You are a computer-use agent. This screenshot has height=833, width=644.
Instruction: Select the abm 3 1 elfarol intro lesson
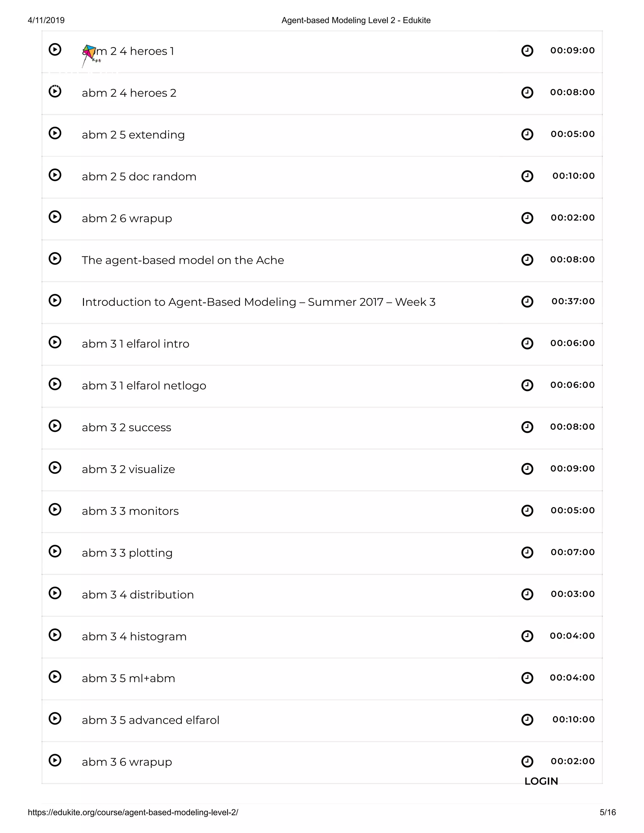coord(136,344)
